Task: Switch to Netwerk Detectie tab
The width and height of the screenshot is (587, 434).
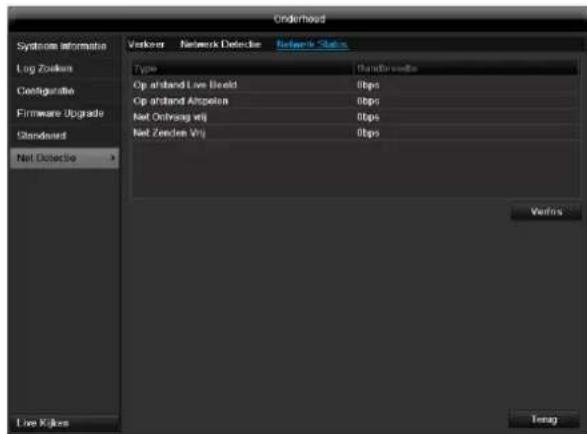Action: click(220, 45)
